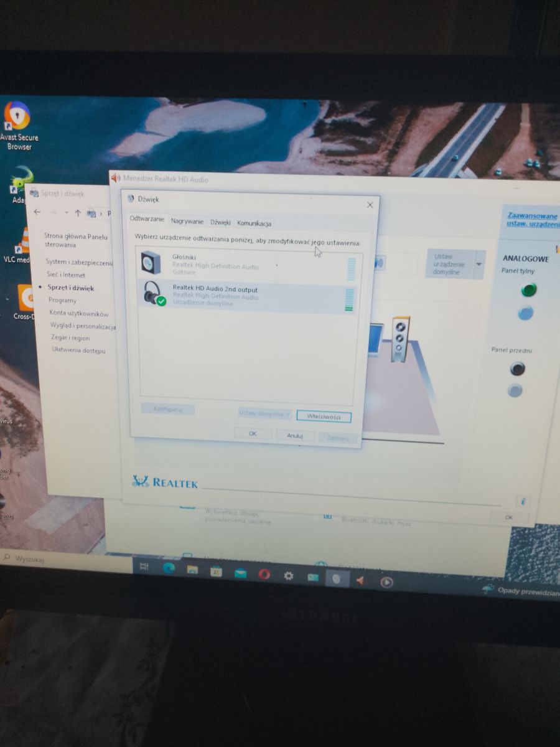Close the Dźwięk dialog

(x=370, y=204)
